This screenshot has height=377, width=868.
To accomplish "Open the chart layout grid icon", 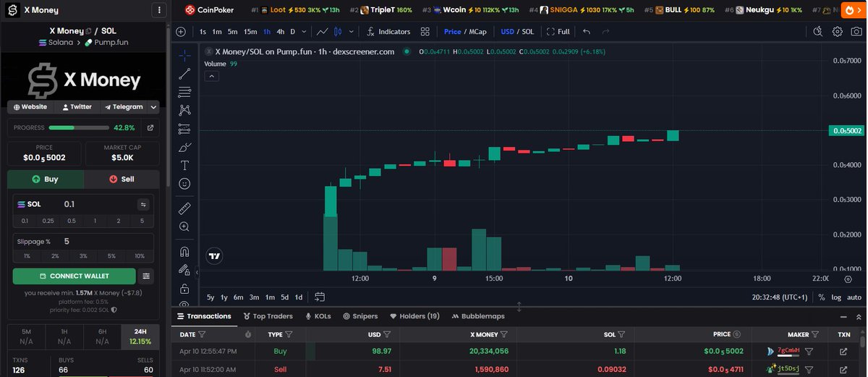I will pyautogui.click(x=425, y=32).
